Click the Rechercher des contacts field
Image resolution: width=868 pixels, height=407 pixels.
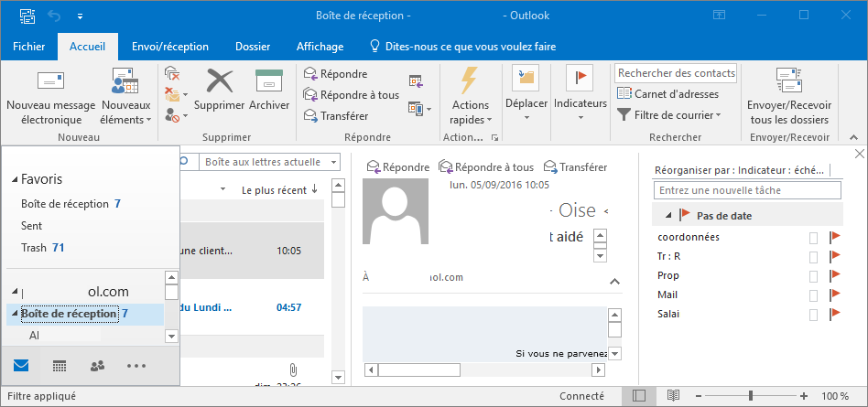click(676, 73)
